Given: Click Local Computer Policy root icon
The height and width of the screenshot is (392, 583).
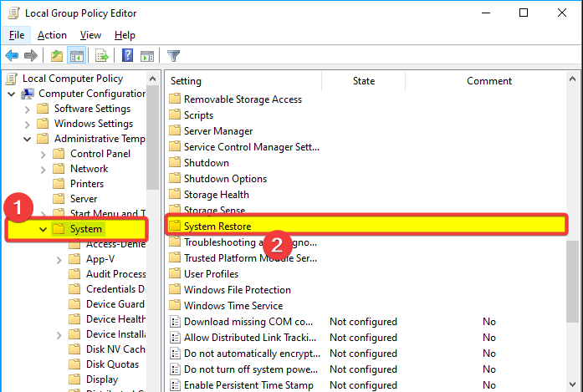Looking at the screenshot, I should pyautogui.click(x=12, y=79).
